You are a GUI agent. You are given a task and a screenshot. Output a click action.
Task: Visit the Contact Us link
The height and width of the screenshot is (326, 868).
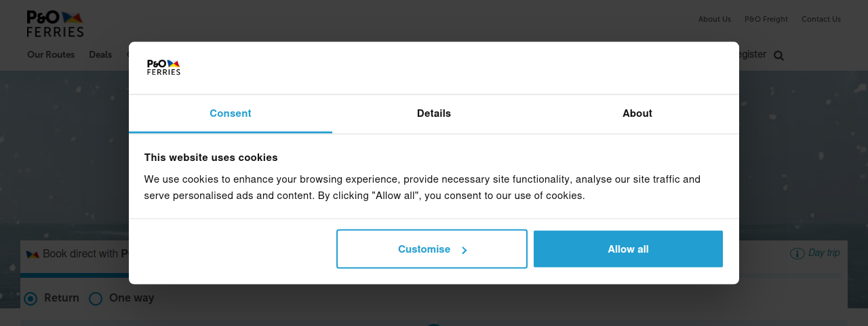click(x=821, y=19)
